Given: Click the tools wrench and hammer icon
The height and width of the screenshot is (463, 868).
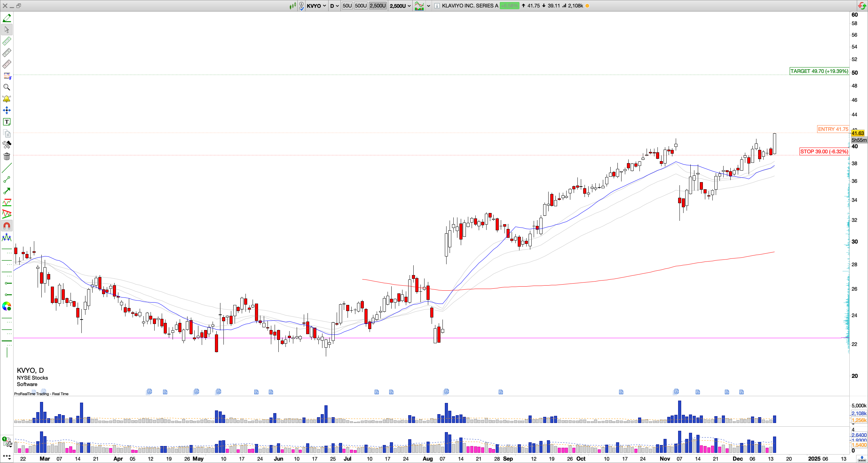Looking at the screenshot, I should [x=6, y=145].
